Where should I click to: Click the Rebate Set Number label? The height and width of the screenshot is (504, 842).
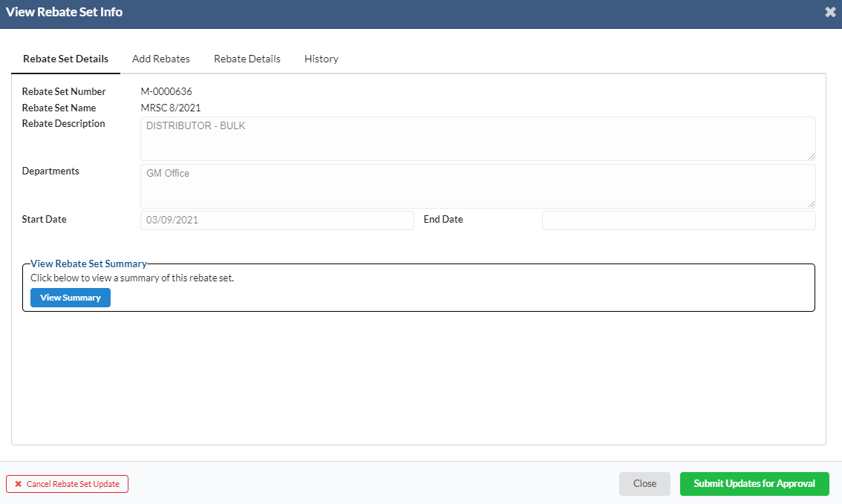click(x=64, y=92)
